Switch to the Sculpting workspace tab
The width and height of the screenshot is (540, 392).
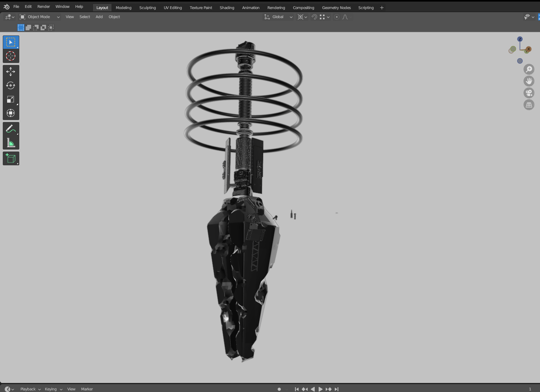click(148, 8)
